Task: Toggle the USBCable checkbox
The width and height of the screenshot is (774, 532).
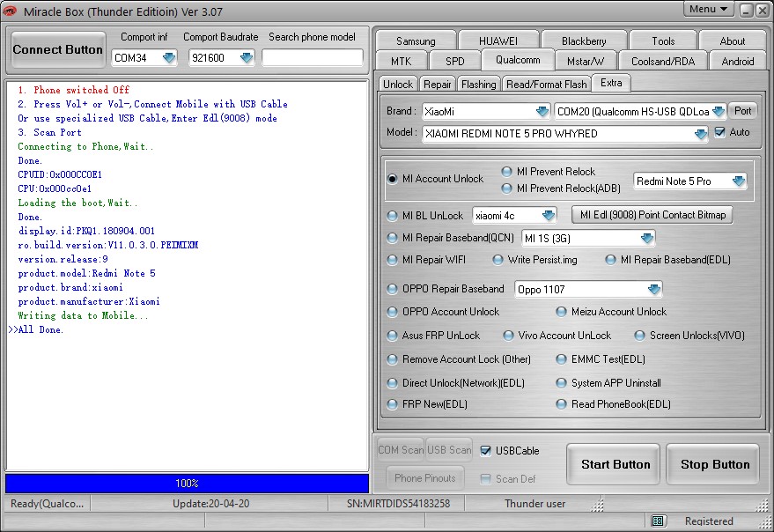Action: pyautogui.click(x=486, y=450)
